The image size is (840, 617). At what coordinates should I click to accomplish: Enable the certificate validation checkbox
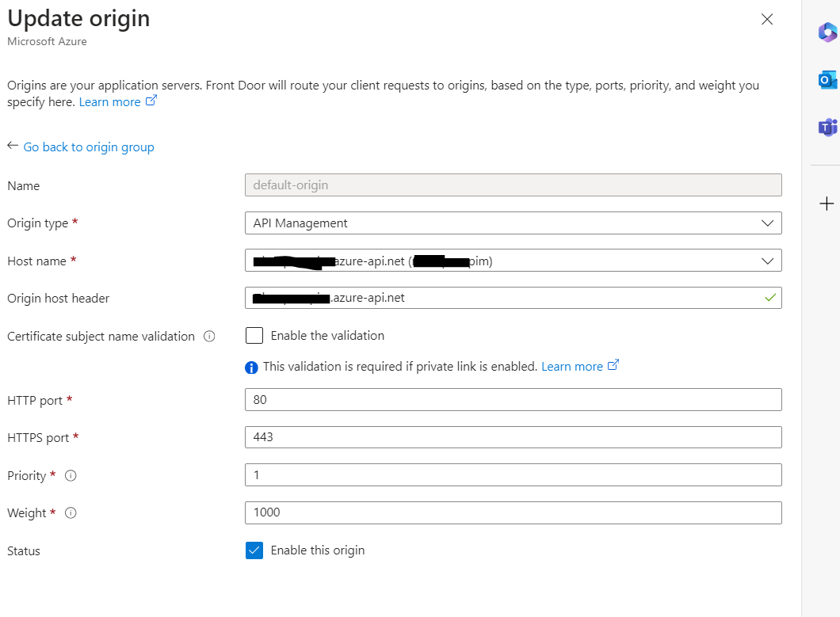[x=254, y=336]
